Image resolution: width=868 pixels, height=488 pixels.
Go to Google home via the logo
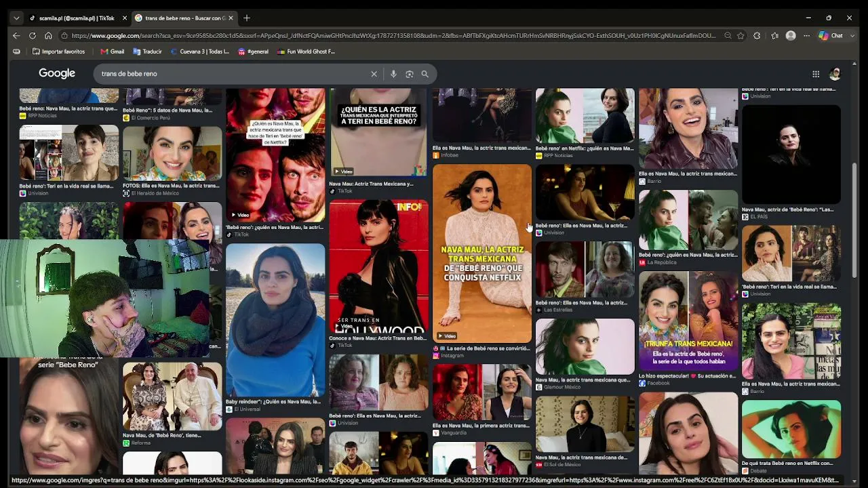pos(57,73)
